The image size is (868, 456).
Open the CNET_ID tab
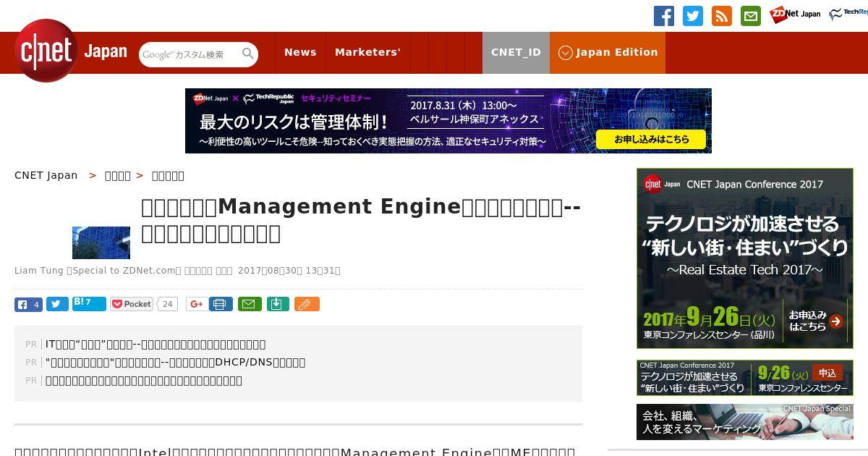click(x=516, y=52)
